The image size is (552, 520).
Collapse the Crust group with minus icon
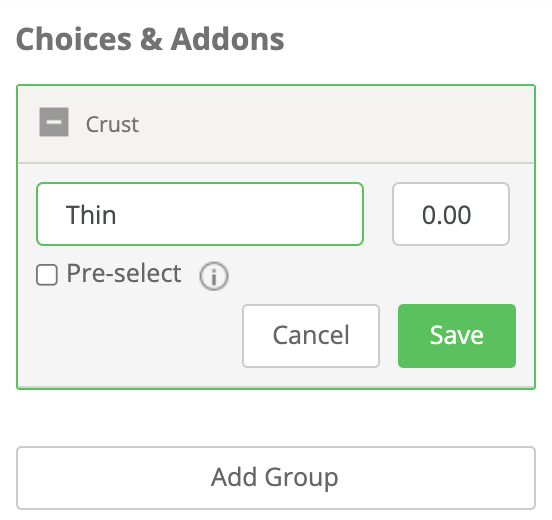tap(54, 122)
